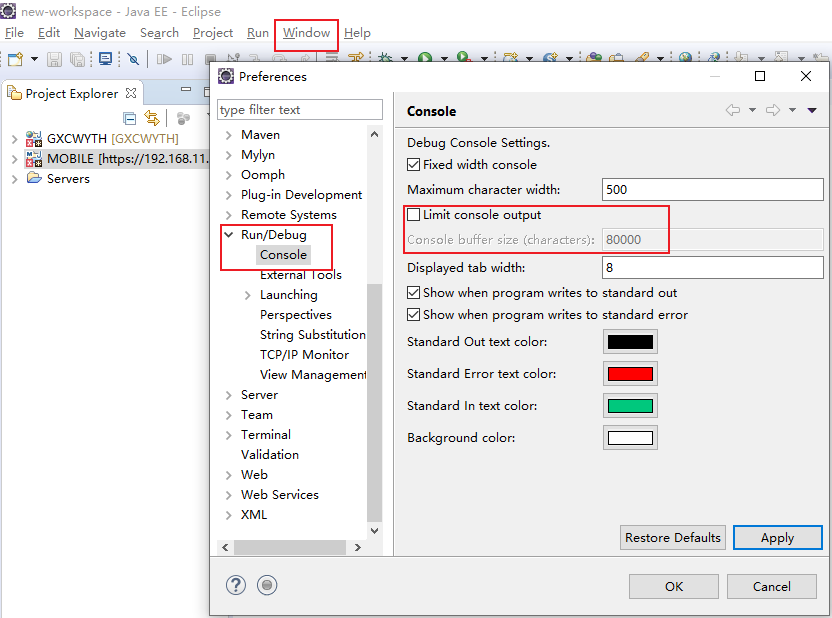Select the TCP/IP Monitor preference page
Viewport: 832px width, 618px height.
[x=305, y=355]
